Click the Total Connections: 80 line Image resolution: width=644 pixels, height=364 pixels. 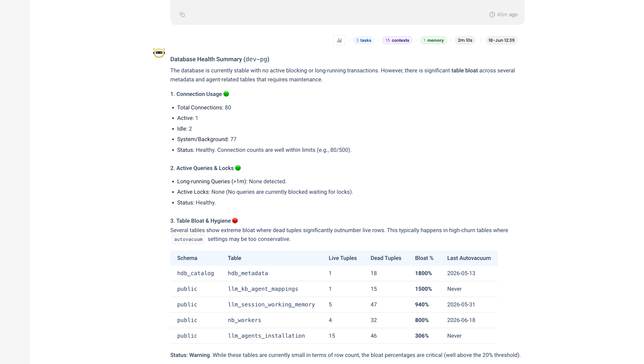coord(204,107)
